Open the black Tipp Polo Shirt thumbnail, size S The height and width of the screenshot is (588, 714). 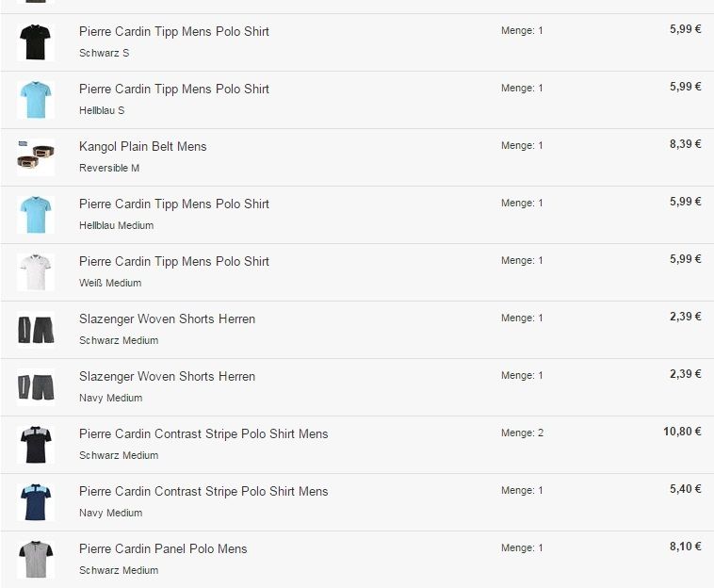click(36, 42)
